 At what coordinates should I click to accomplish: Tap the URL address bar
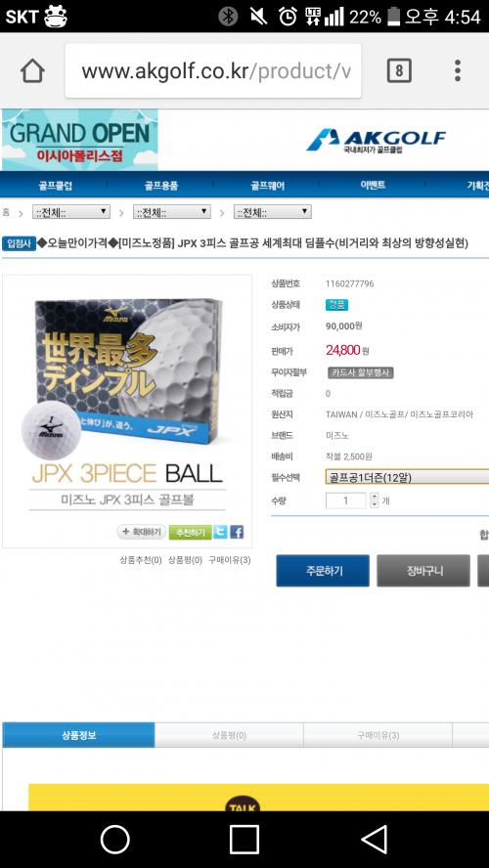[213, 70]
